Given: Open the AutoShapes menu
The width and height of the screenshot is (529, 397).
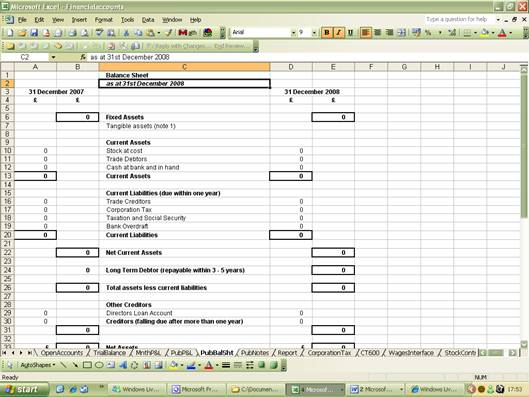Looking at the screenshot, I should tap(37, 365).
